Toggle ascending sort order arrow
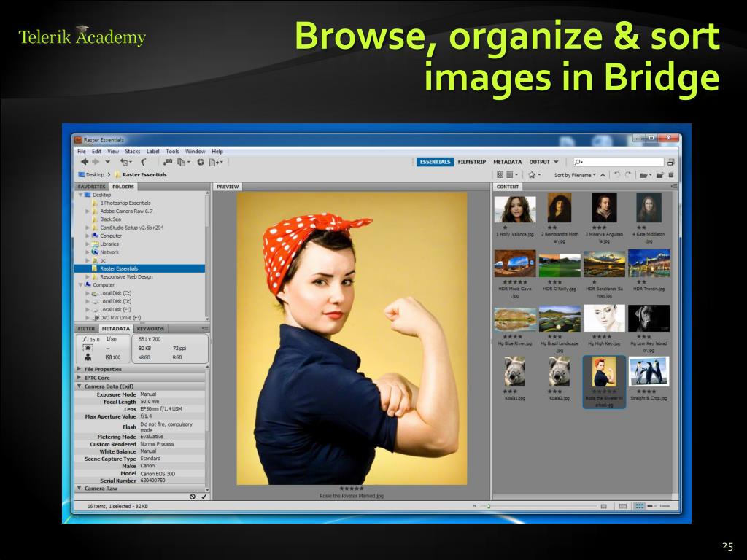747x560 pixels. click(x=603, y=175)
